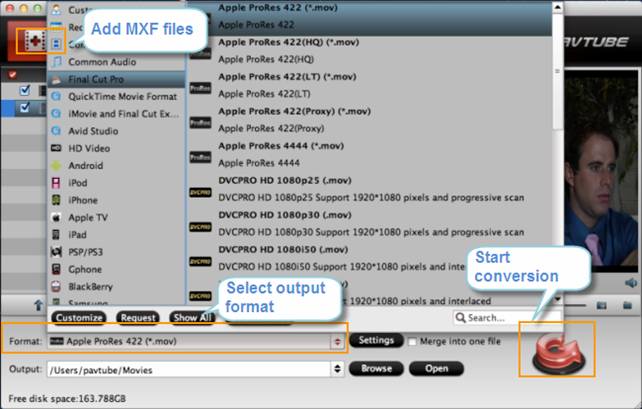This screenshot has width=642, height=409.
Task: Click the Common Audio music note icon
Action: coord(57,62)
